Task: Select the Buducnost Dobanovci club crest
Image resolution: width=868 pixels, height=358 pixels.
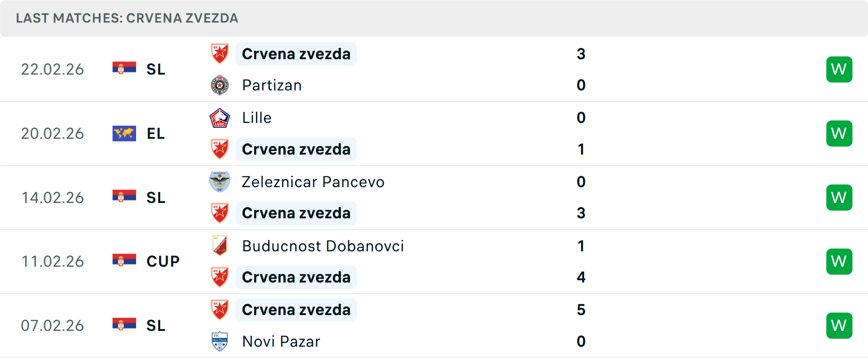Action: (220, 246)
